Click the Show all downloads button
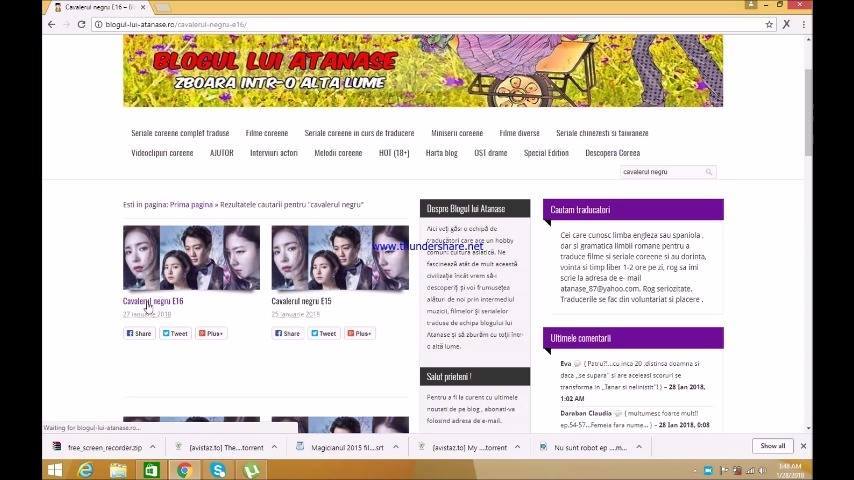 click(773, 446)
